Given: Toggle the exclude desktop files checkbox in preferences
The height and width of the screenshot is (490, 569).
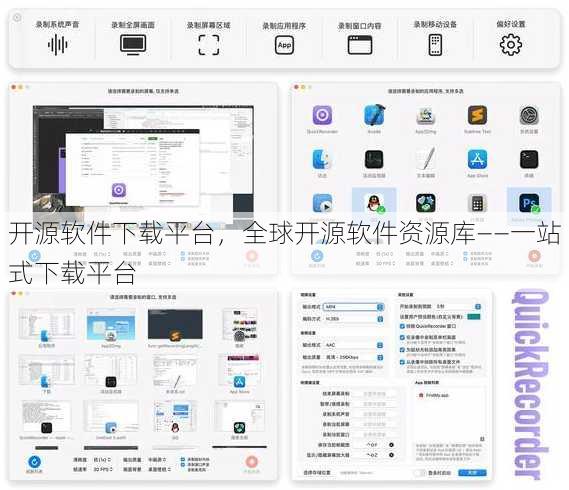Looking at the screenshot, I should click(x=402, y=362).
